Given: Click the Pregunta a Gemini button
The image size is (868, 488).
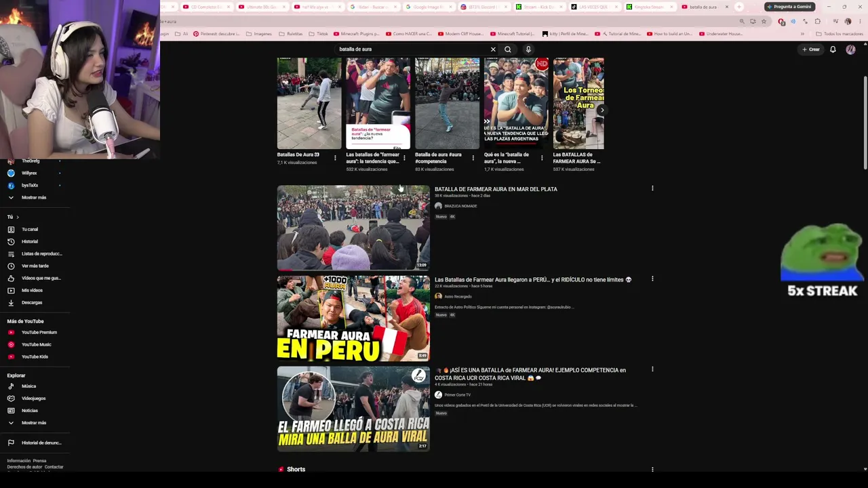Looking at the screenshot, I should tap(789, 7).
